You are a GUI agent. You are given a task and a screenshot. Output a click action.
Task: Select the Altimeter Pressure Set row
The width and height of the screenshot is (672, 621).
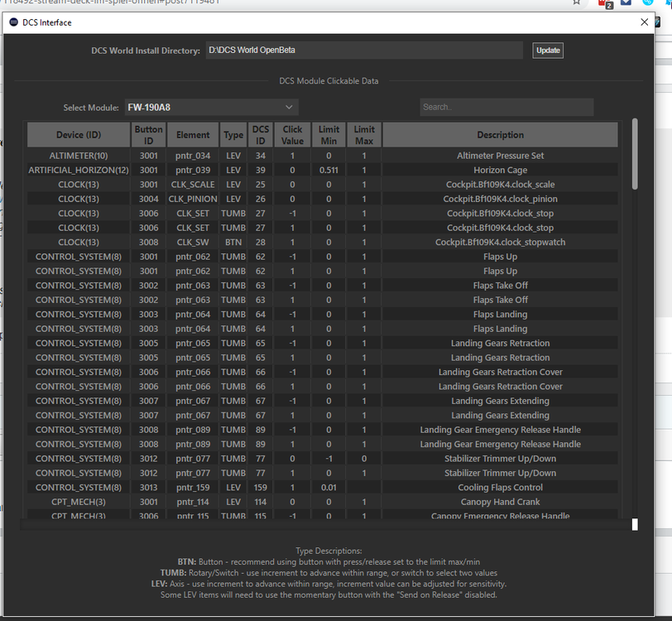(331, 155)
